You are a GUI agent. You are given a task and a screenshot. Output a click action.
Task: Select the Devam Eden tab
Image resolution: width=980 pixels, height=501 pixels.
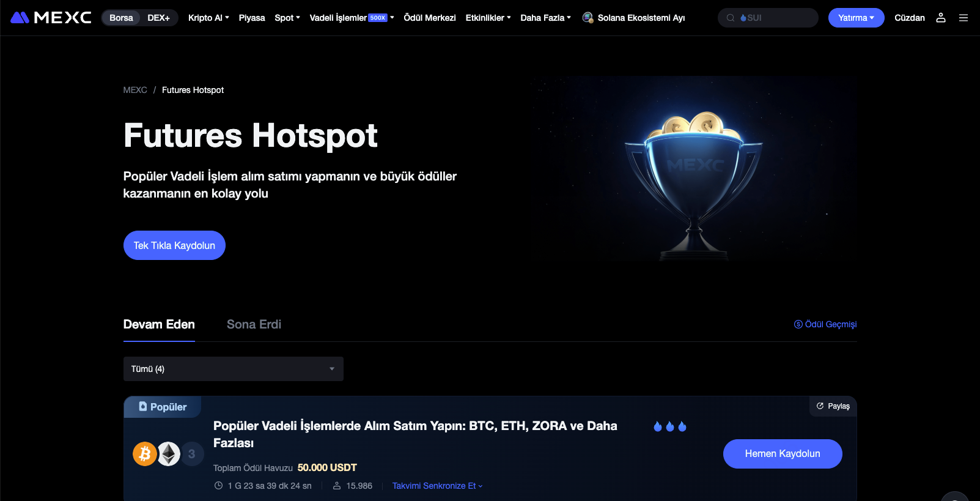[x=159, y=324]
